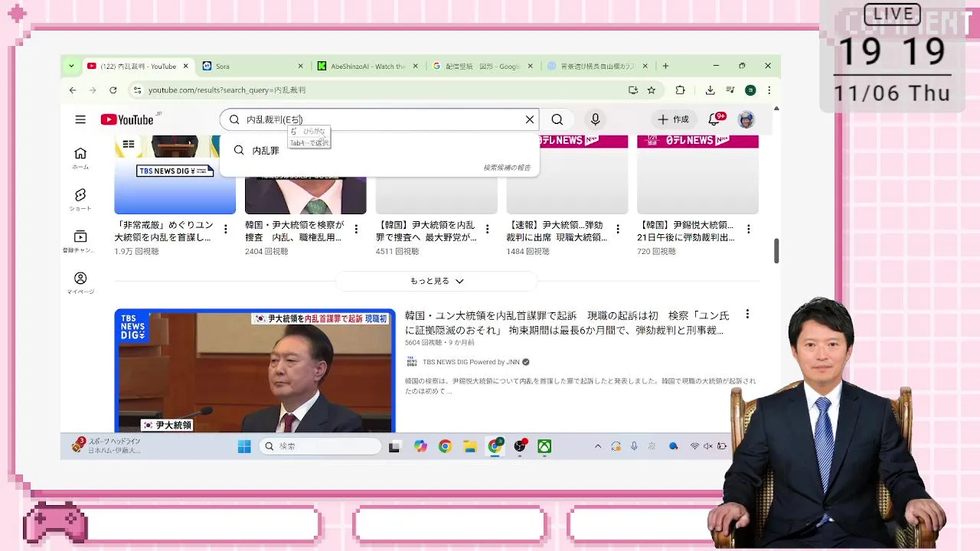Play the large TBS NEWS DIG thumbnail
980x551 pixels.
click(255, 370)
